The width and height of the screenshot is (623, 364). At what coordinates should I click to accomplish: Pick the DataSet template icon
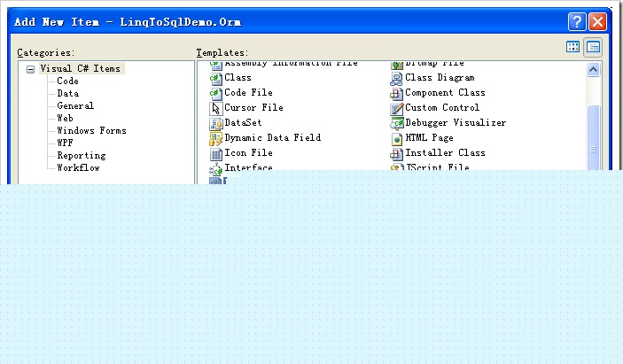[x=215, y=123]
